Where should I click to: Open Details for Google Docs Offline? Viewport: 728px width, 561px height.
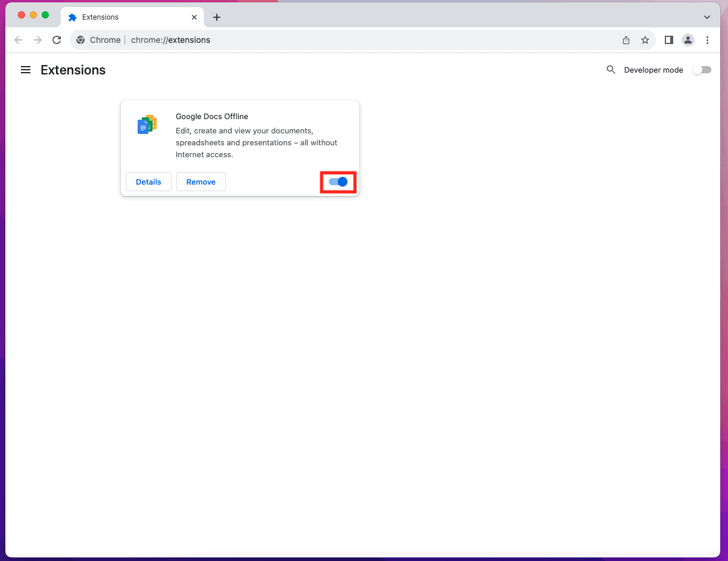pyautogui.click(x=148, y=182)
